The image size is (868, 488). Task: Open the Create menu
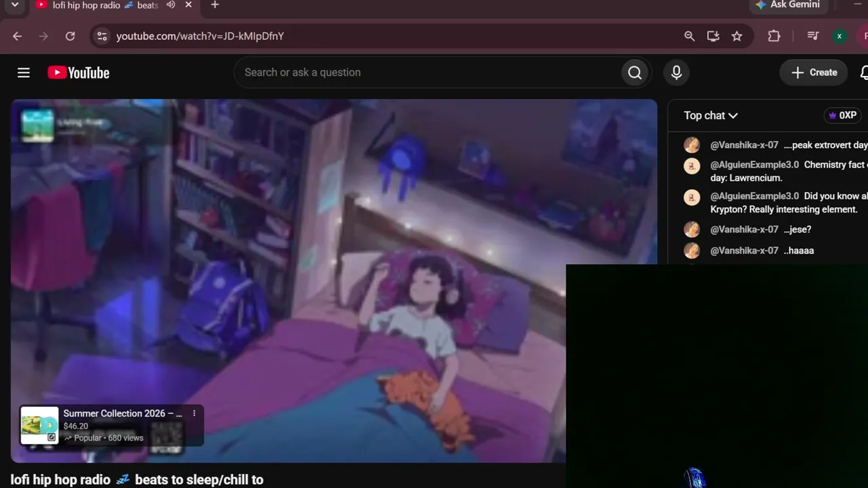coord(814,73)
